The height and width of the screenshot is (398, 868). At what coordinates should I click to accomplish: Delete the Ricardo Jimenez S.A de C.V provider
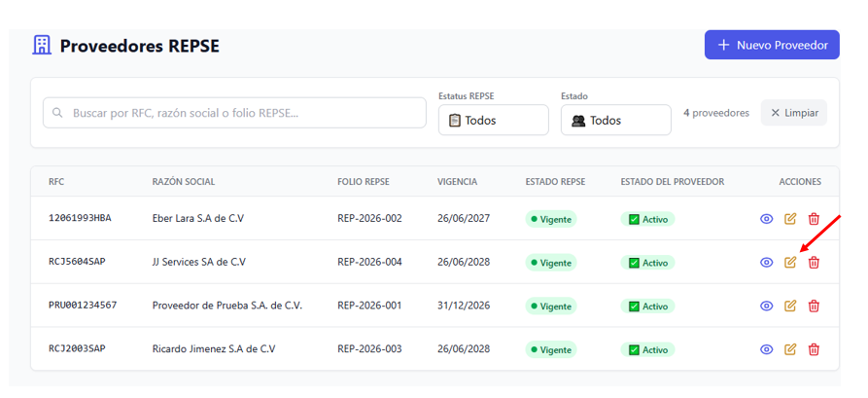coord(814,349)
